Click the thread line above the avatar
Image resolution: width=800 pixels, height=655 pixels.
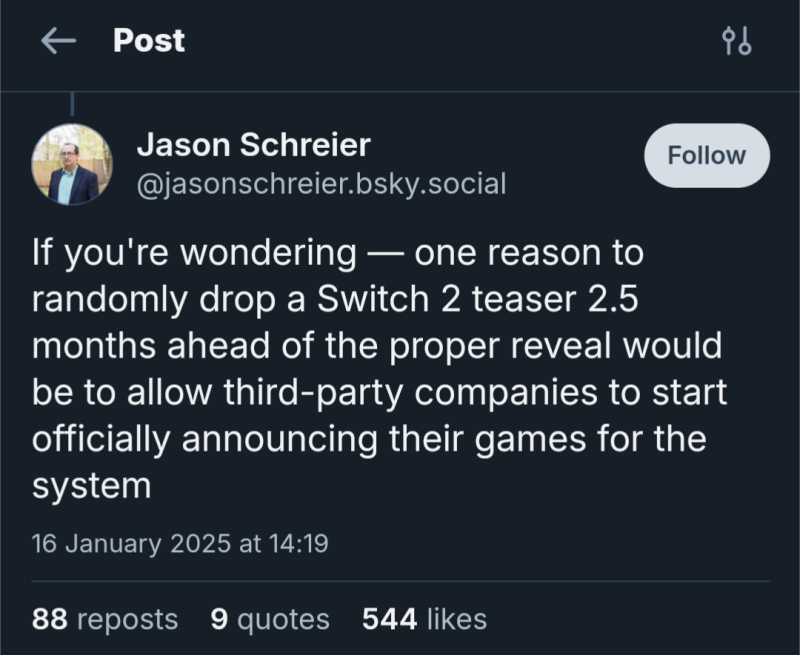72,105
